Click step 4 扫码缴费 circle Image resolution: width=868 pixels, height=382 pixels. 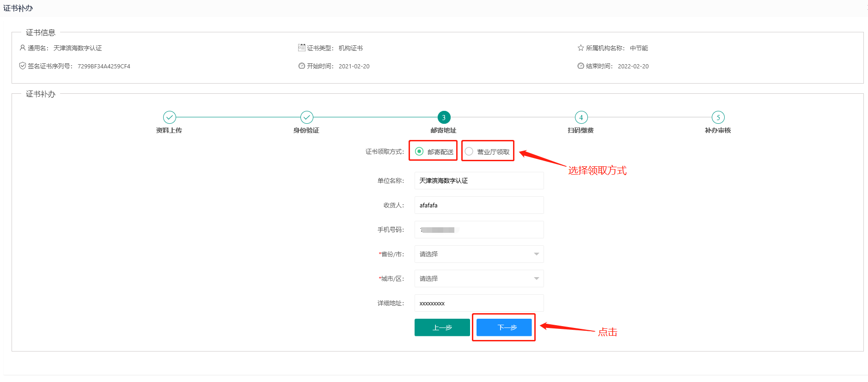[x=581, y=117]
